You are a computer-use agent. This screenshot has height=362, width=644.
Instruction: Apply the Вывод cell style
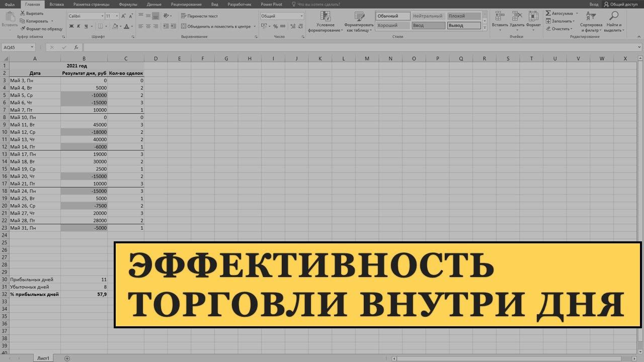(464, 25)
